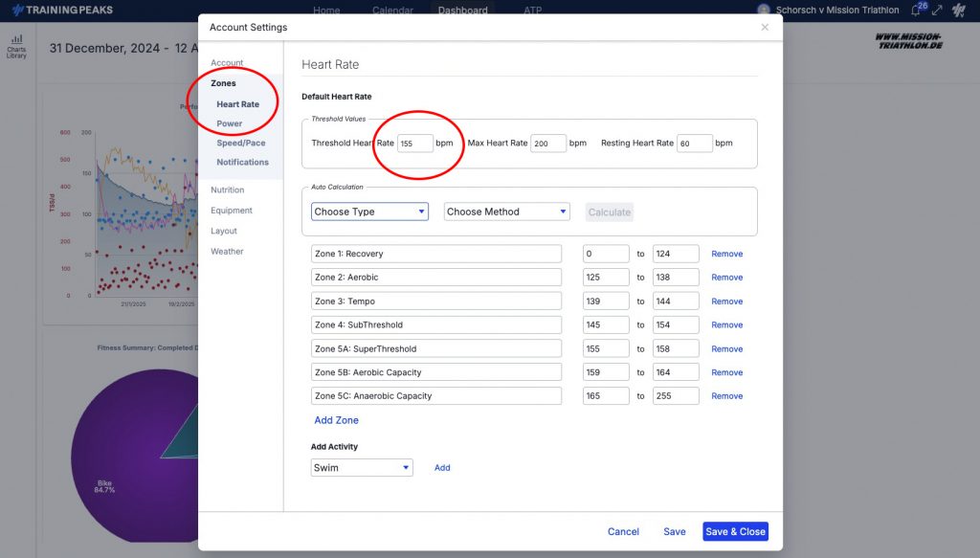Open the Speed/Pace zones section
This screenshot has height=558, width=980.
[x=241, y=144]
